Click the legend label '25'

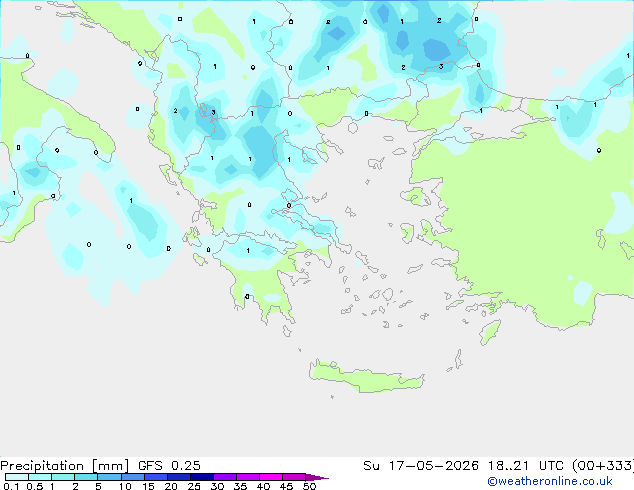click(194, 486)
